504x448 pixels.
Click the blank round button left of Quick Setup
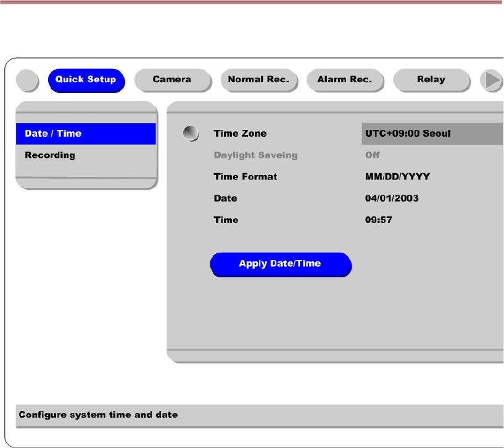coord(28,79)
